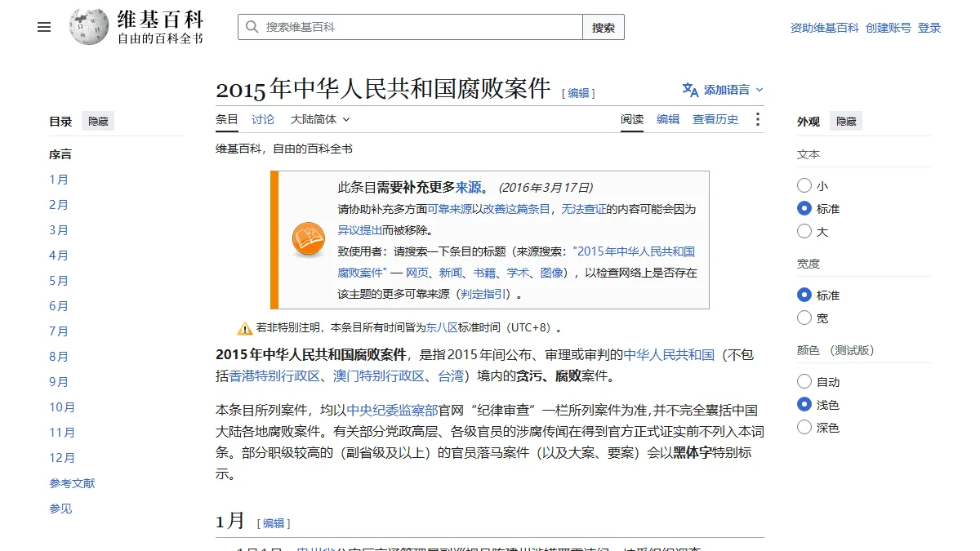Select large text size 大
980x551 pixels.
pyautogui.click(x=804, y=231)
